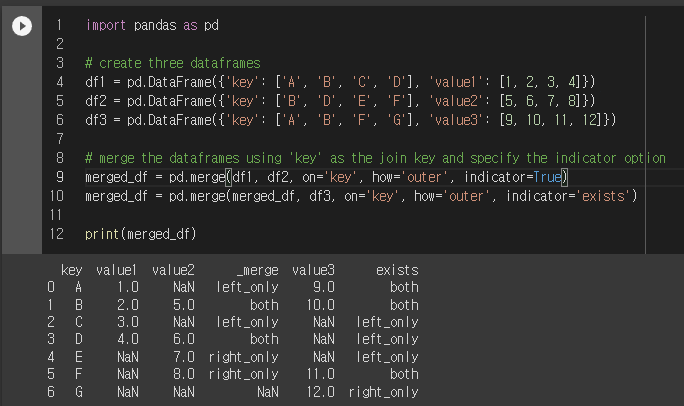The width and height of the screenshot is (684, 406).
Task: Click value3 '10.0' in row B
Action: [320, 305]
